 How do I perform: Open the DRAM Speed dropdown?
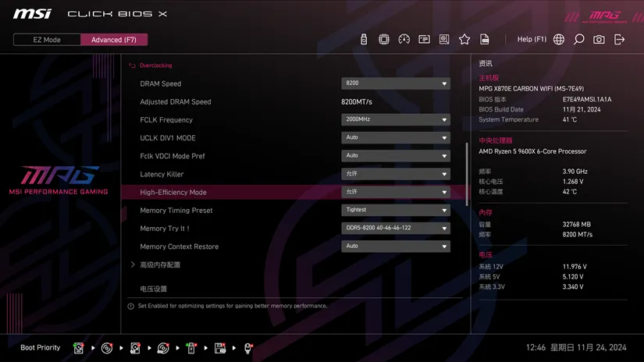tap(395, 83)
